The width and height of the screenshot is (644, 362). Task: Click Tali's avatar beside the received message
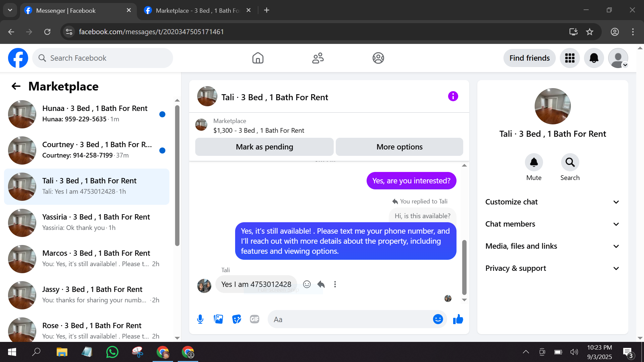[204, 286]
